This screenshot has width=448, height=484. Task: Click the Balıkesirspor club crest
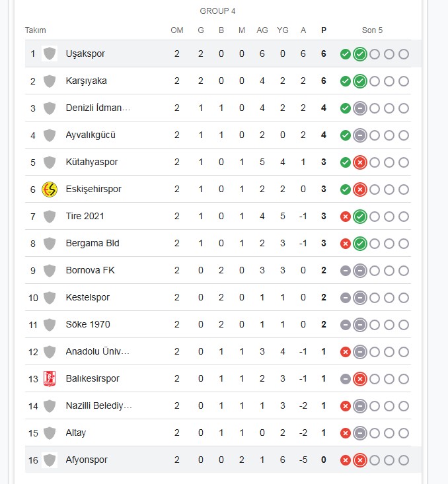[50, 379]
